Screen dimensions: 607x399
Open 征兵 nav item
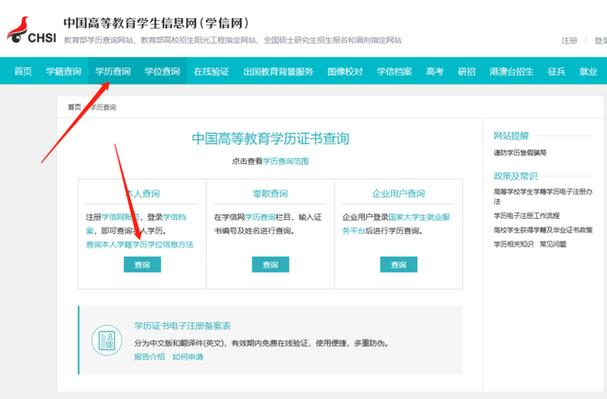tap(556, 72)
